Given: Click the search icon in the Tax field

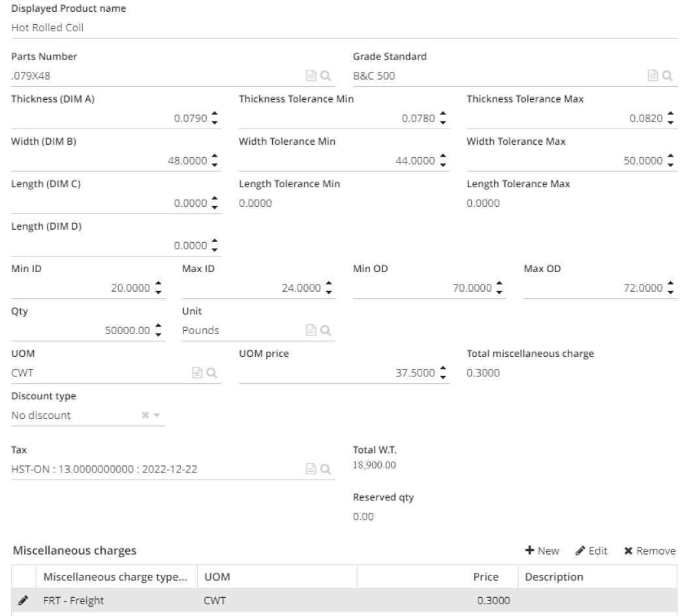Looking at the screenshot, I should point(324,469).
